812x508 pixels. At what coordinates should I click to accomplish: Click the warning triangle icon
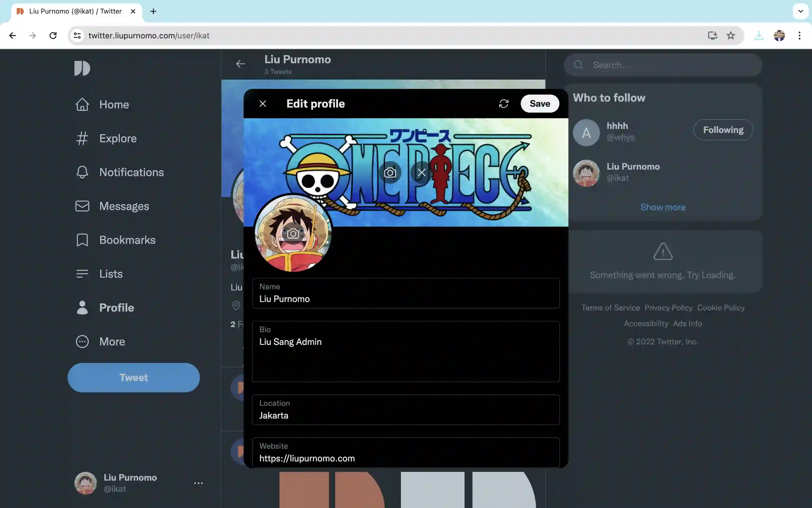[663, 251]
